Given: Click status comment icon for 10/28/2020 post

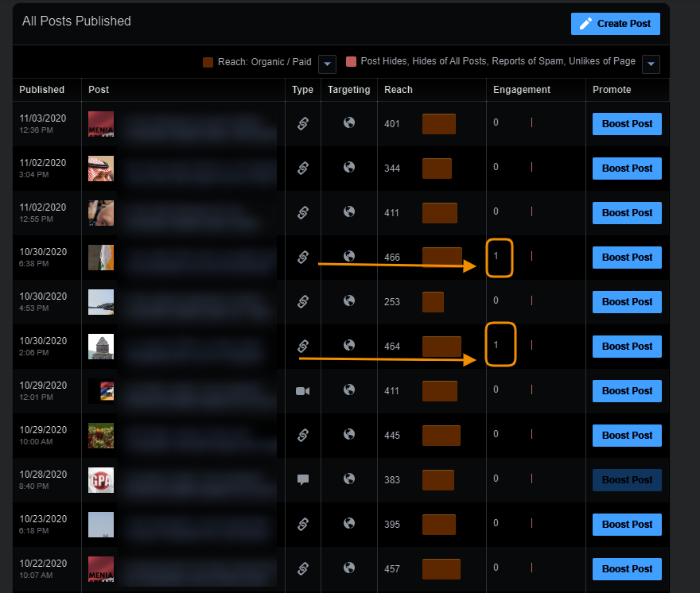Looking at the screenshot, I should point(303,479).
